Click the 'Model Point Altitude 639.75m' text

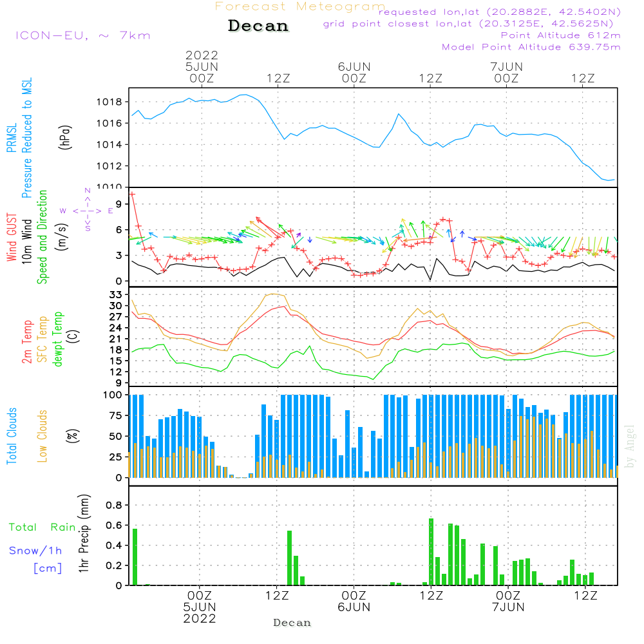pos(531,47)
